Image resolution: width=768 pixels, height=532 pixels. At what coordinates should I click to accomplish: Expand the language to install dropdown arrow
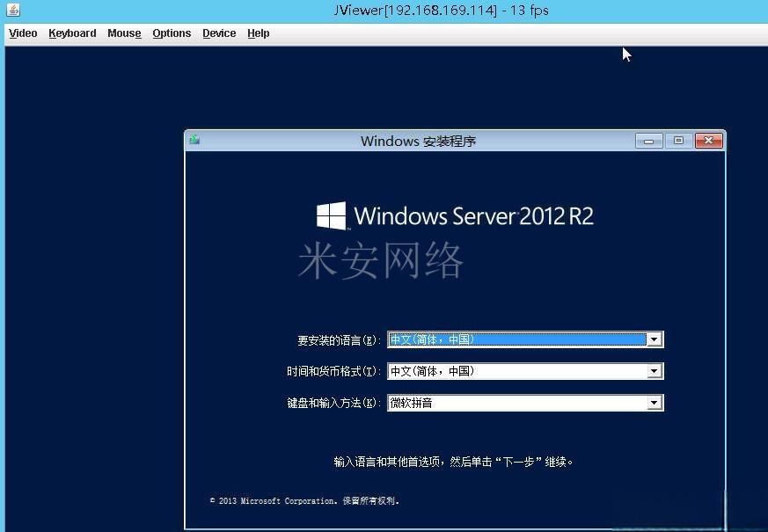(655, 339)
